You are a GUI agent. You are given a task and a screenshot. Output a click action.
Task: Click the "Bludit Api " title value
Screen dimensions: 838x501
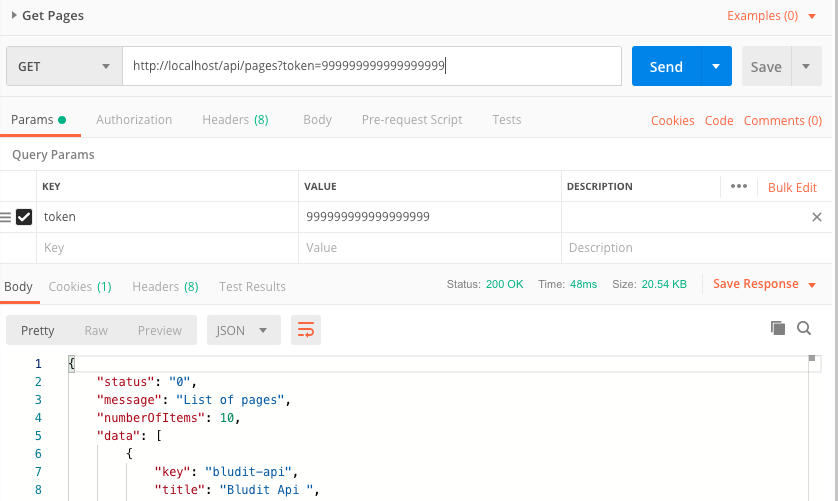pyautogui.click(x=266, y=490)
